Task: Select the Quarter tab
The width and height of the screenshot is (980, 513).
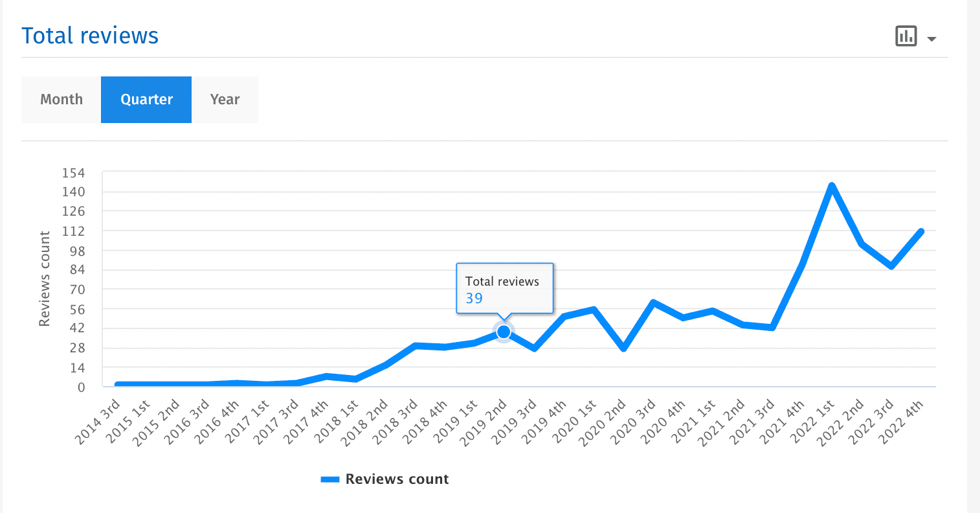Action: coord(146,100)
